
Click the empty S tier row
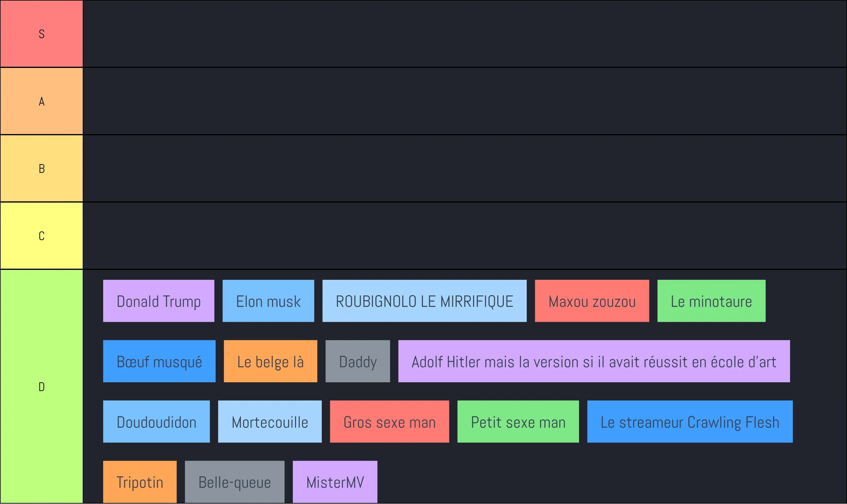464,34
